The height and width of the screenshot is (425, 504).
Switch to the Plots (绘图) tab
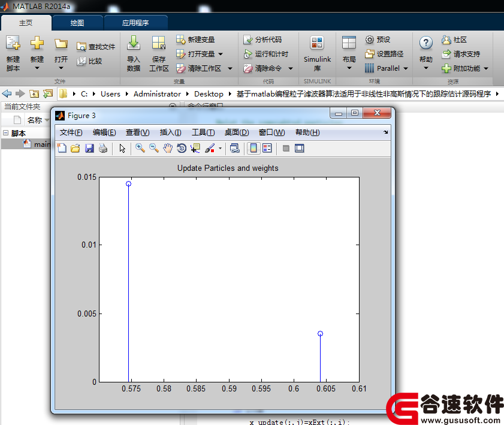coord(77,23)
